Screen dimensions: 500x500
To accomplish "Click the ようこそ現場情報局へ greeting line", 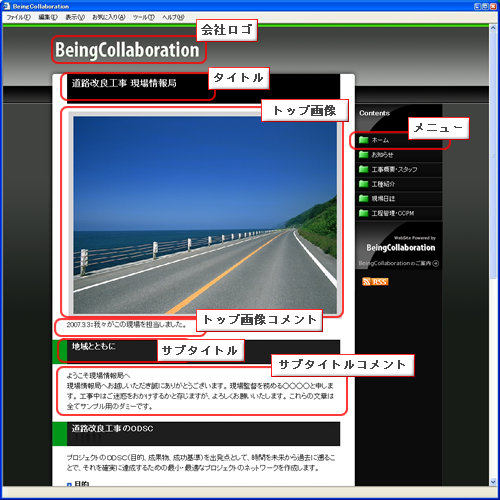I will point(99,376).
